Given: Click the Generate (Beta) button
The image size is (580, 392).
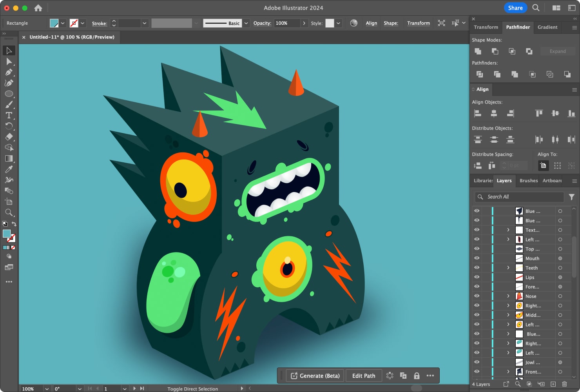Looking at the screenshot, I should [x=315, y=376].
